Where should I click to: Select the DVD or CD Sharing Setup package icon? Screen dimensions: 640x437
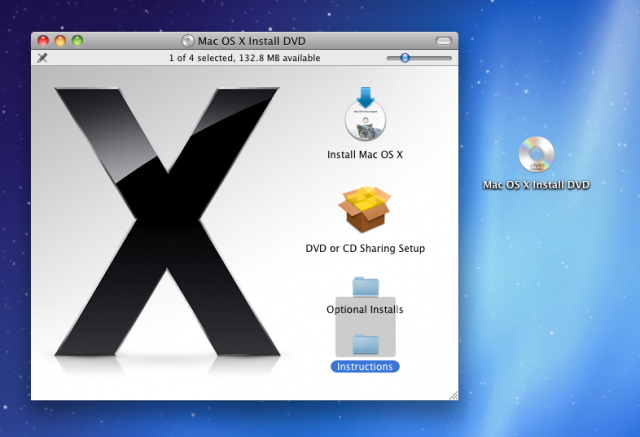coord(365,209)
